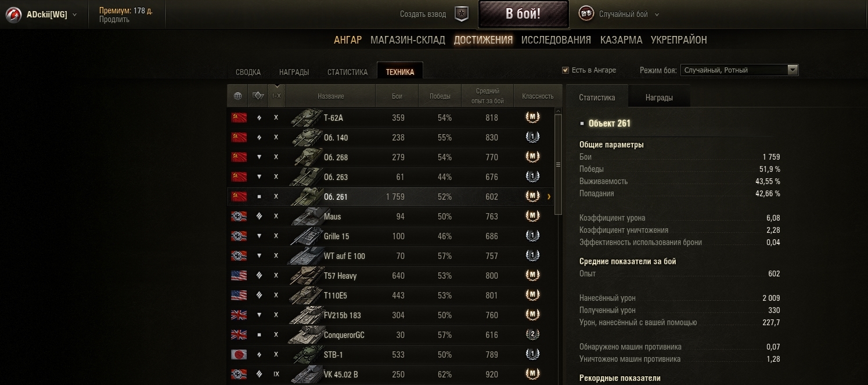
Task: Click the nation globe column header icon
Action: coord(238,96)
